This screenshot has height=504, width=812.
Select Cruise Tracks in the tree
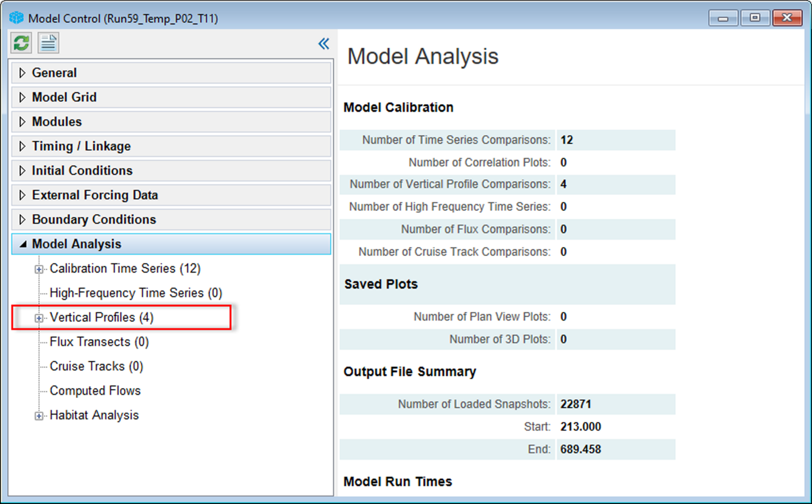96,366
